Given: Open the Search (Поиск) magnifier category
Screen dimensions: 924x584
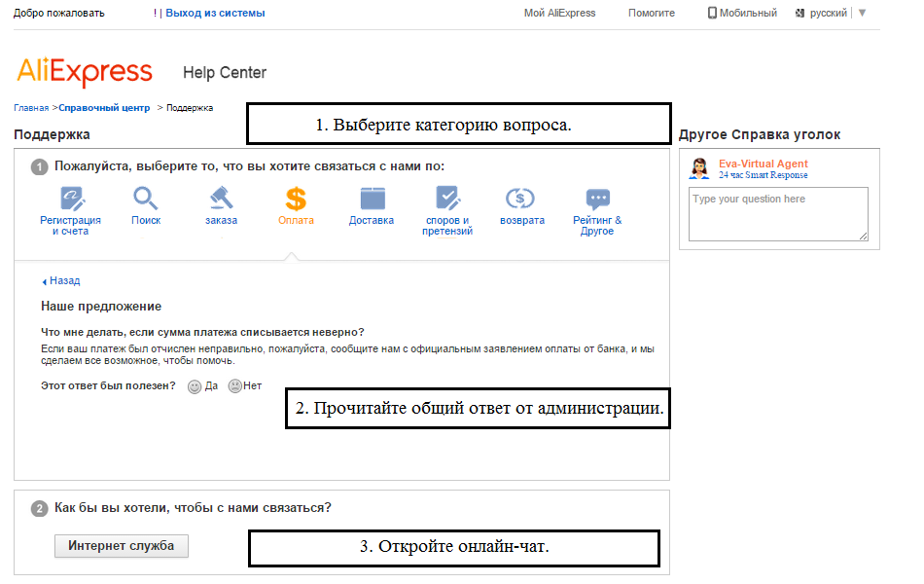Looking at the screenshot, I should (x=146, y=200).
